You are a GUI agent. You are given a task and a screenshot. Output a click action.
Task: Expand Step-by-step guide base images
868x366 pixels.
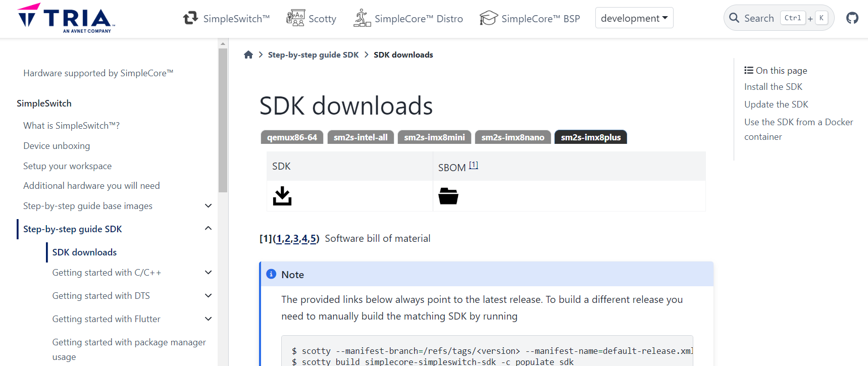click(x=208, y=205)
